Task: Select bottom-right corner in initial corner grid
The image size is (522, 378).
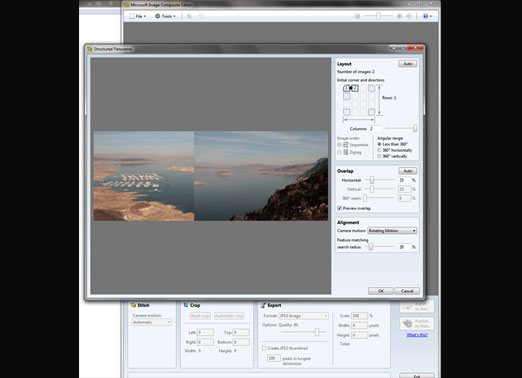Action: coord(371,112)
